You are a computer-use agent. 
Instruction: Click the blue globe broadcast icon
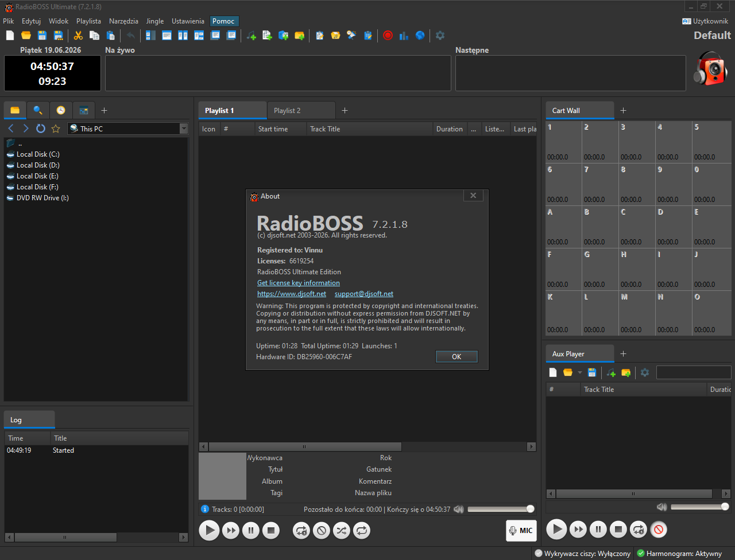pyautogui.click(x=420, y=36)
